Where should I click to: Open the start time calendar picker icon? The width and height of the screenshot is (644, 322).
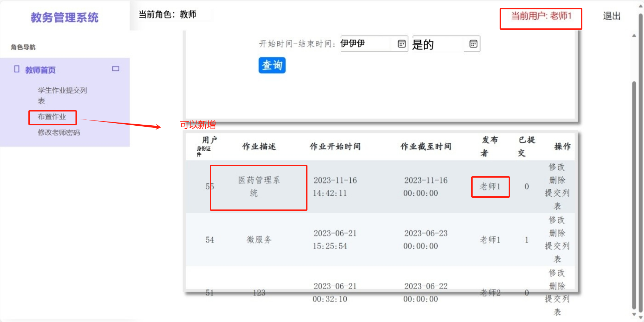tap(402, 44)
